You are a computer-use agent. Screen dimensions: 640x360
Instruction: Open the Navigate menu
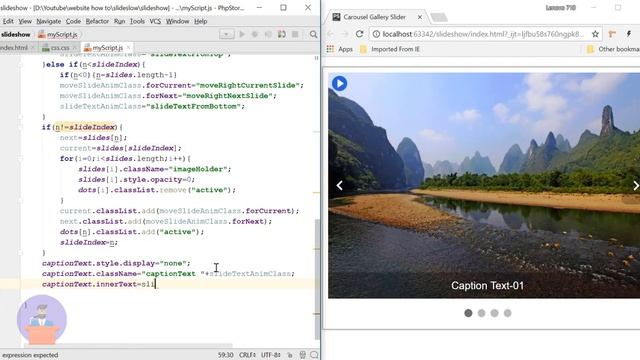pos(49,21)
